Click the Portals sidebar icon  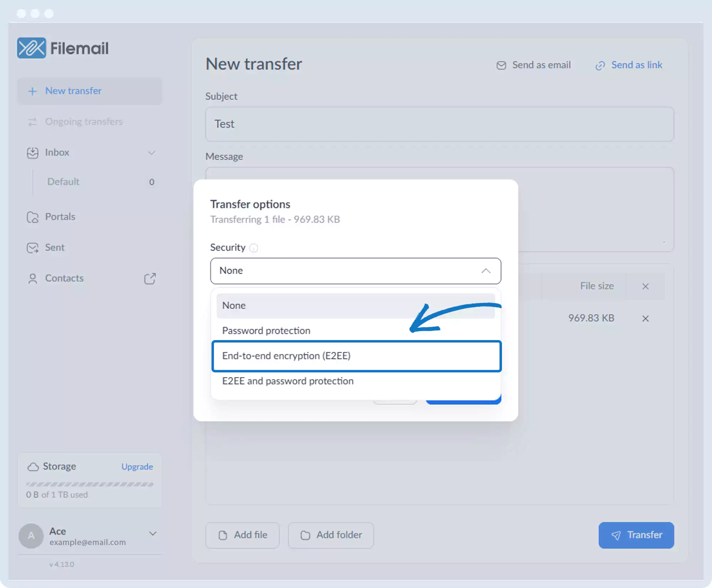click(32, 217)
